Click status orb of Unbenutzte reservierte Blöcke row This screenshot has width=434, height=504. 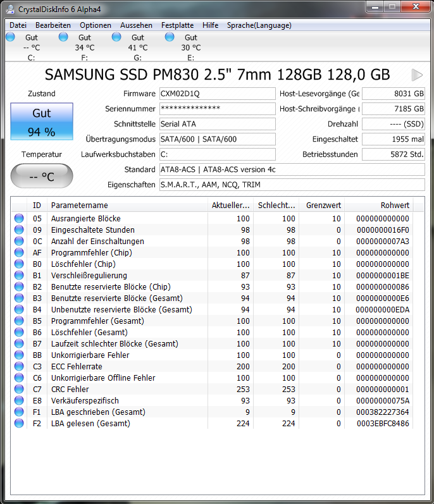coord(19,309)
